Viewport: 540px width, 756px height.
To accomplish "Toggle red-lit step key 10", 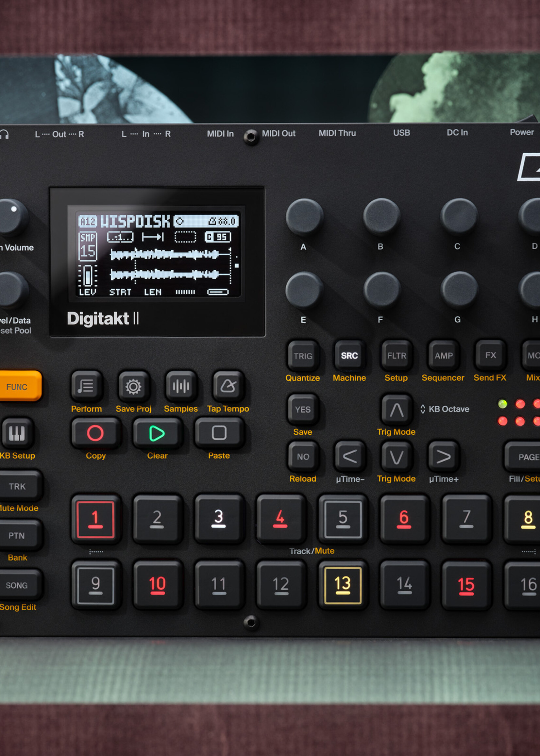I will (157, 585).
